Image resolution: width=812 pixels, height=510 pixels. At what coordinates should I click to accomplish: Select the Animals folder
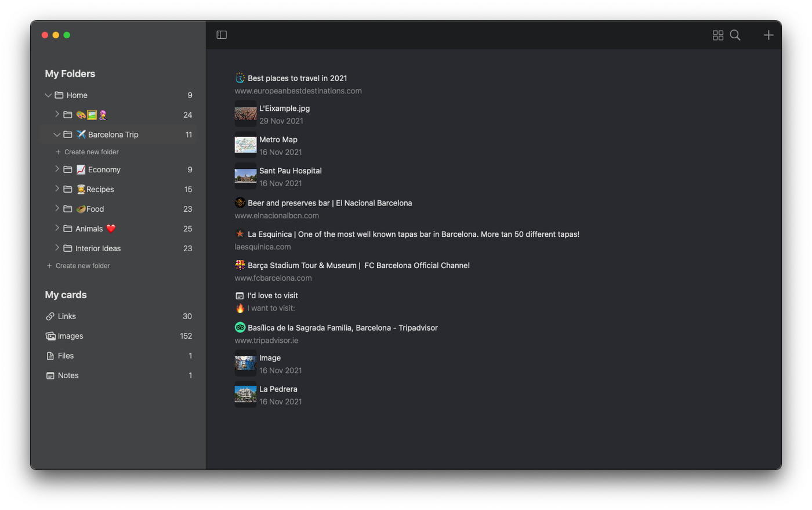pos(89,229)
